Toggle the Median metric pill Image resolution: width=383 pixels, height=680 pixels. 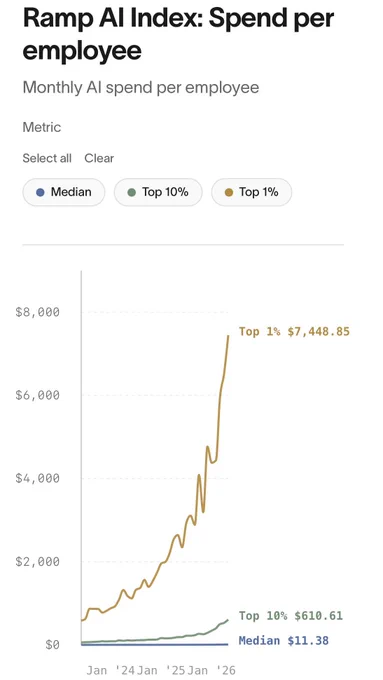click(x=64, y=192)
